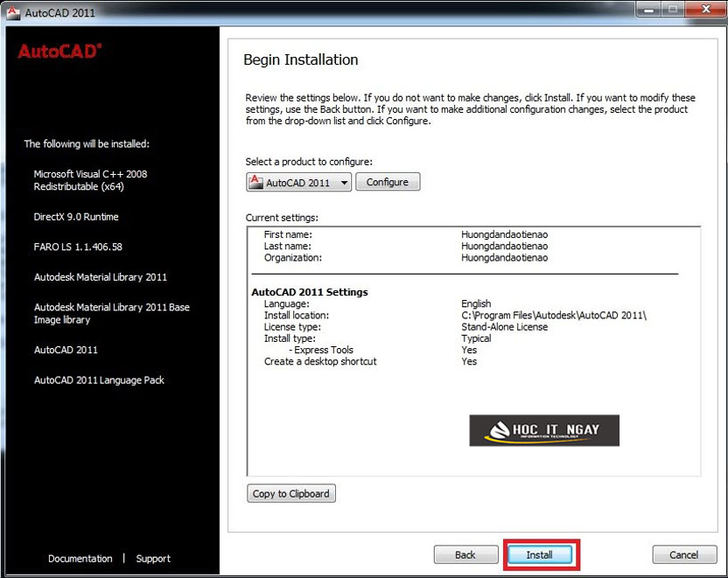The width and height of the screenshot is (728, 578).
Task: Open the Support link
Action: (153, 559)
